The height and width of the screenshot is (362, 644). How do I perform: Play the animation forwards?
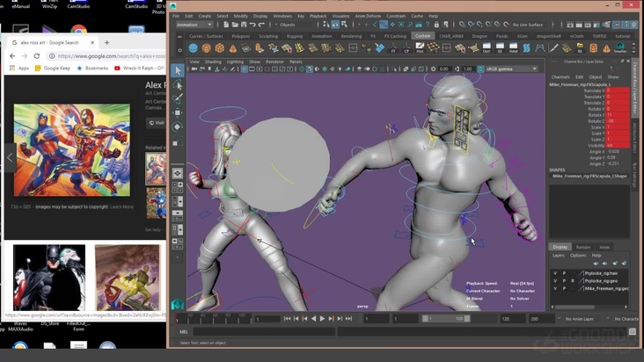coord(322,319)
